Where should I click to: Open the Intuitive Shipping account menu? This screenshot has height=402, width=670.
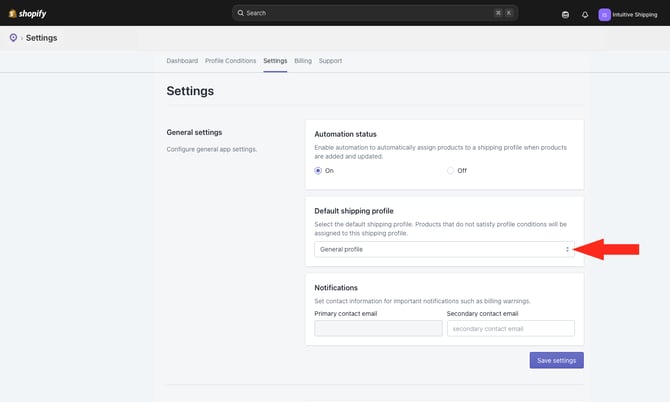(x=628, y=15)
